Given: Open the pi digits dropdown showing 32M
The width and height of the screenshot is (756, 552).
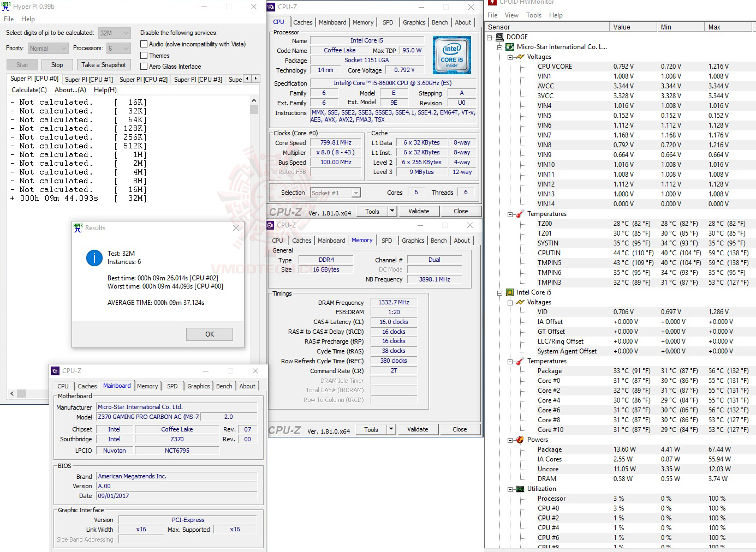Looking at the screenshot, I should click(114, 33).
